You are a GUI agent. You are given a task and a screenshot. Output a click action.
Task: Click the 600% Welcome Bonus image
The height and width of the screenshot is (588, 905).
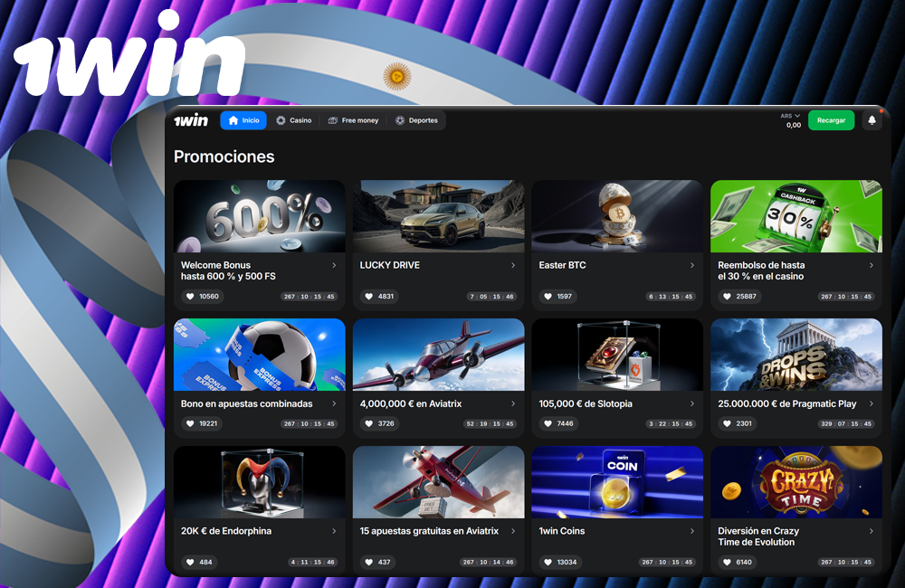[259, 216]
